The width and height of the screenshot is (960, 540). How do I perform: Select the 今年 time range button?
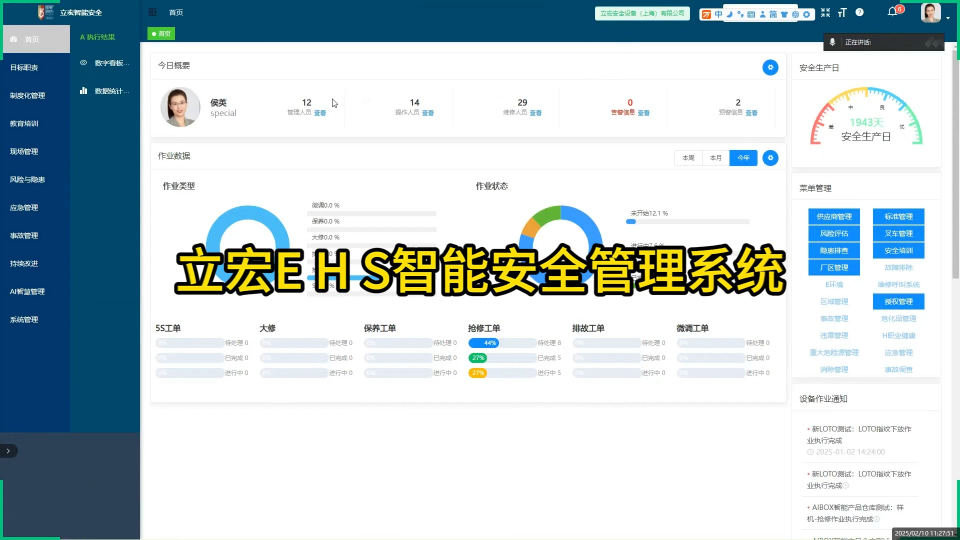[x=743, y=158]
